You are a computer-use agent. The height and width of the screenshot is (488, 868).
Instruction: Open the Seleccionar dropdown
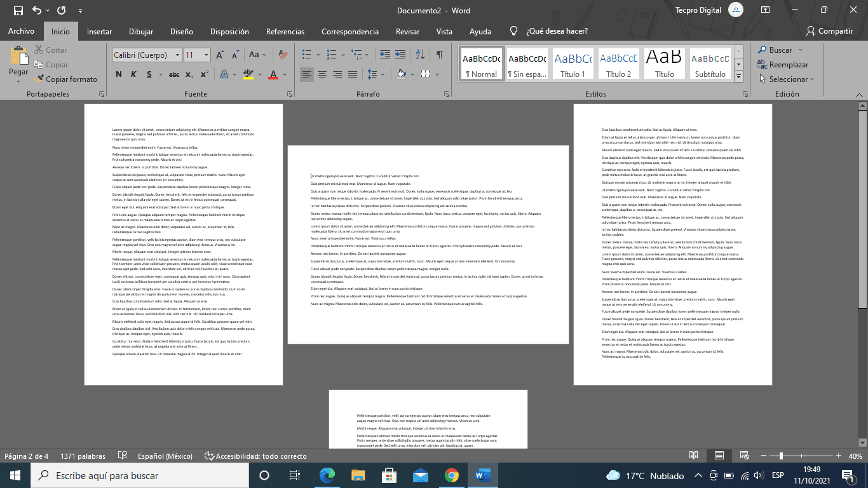[787, 79]
